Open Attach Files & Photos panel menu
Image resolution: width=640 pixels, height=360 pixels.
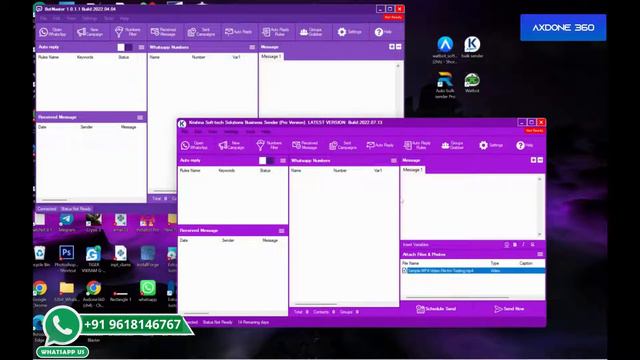[x=540, y=254]
